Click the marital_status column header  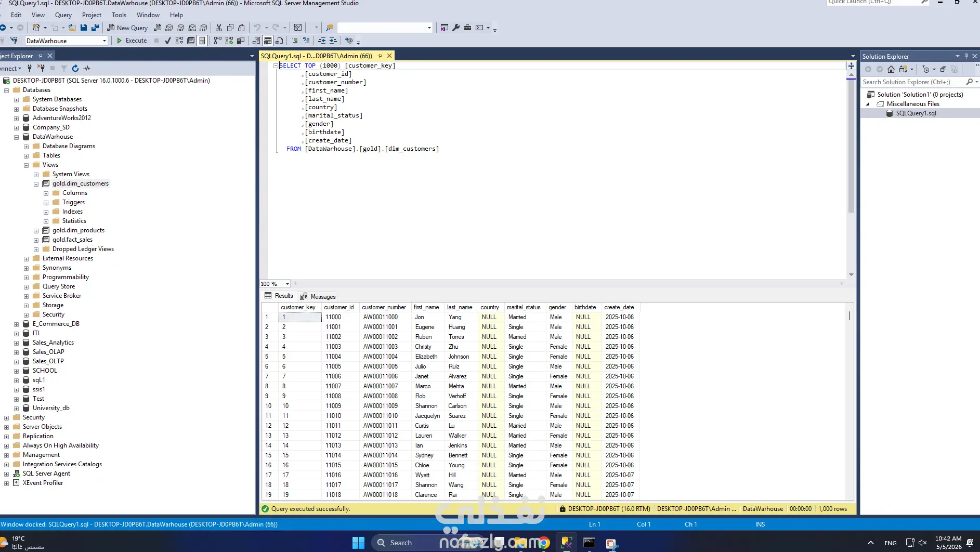pyautogui.click(x=524, y=307)
